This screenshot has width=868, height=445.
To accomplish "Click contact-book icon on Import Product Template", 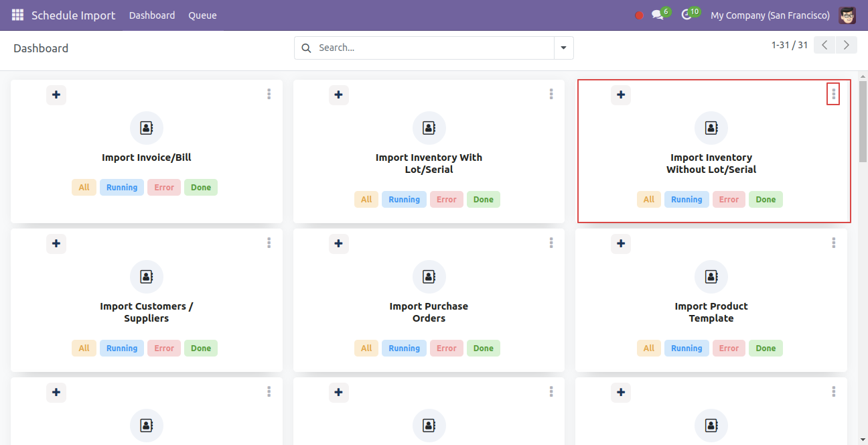I will coord(711,277).
